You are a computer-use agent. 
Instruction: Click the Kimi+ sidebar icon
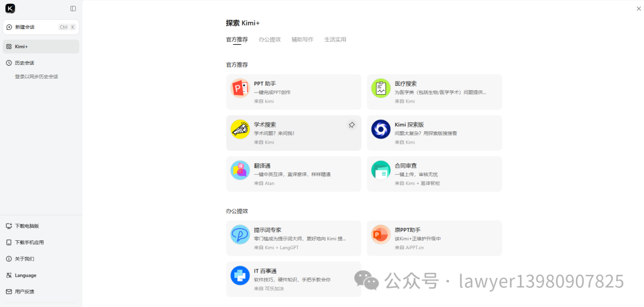click(x=9, y=46)
